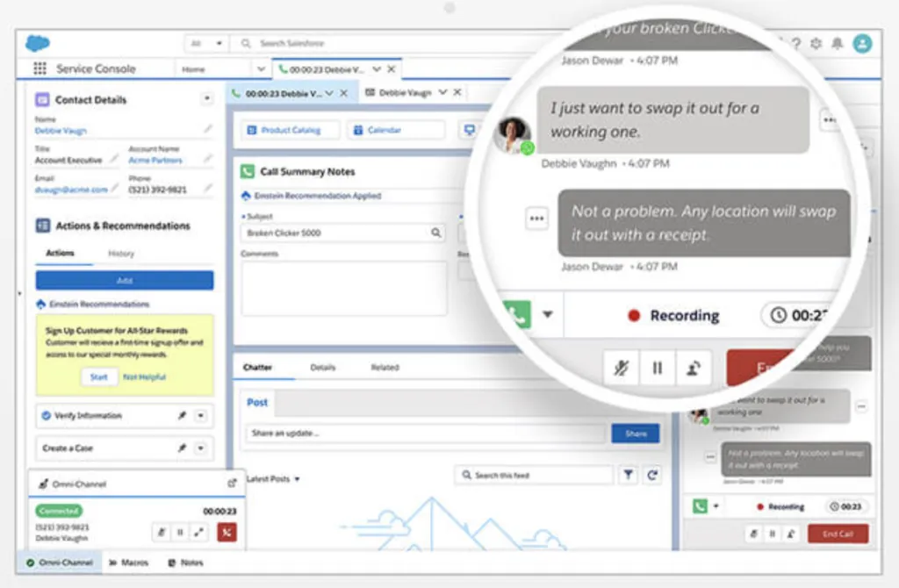Close the Debbie Vaugn subtab

tap(457, 92)
